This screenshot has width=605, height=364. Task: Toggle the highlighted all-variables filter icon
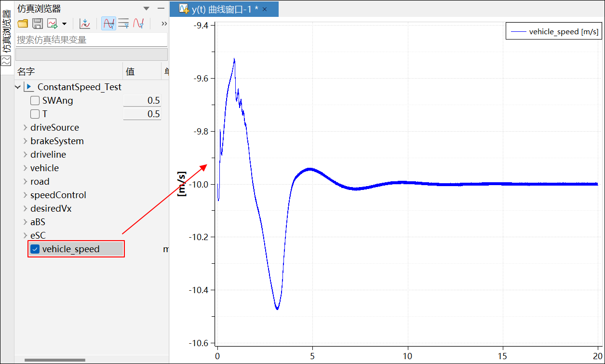tap(108, 24)
